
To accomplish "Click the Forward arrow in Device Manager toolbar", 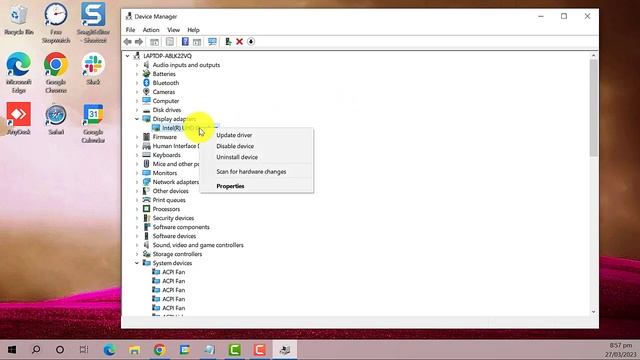I will point(139,42).
